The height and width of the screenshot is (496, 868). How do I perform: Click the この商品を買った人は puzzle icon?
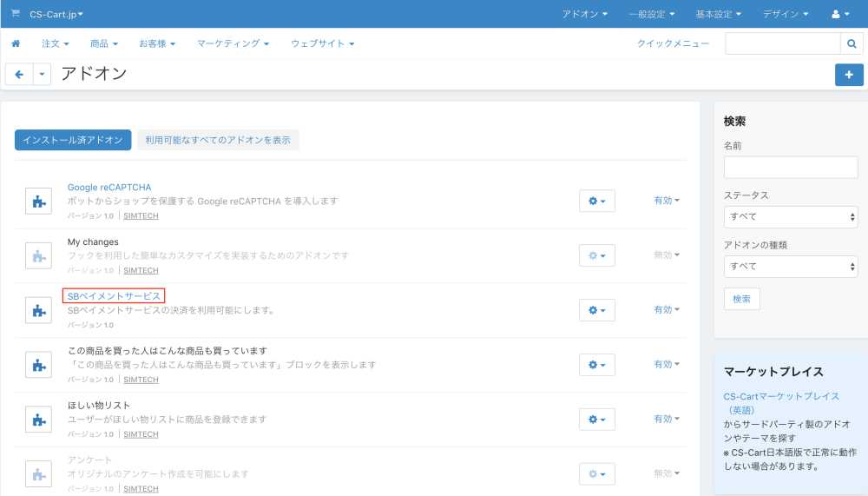click(38, 365)
